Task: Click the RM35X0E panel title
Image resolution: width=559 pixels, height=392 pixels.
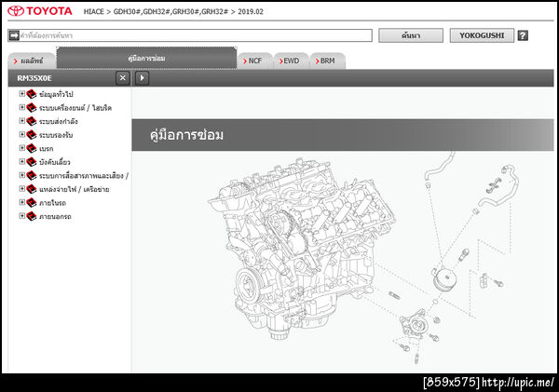Action: [34, 78]
